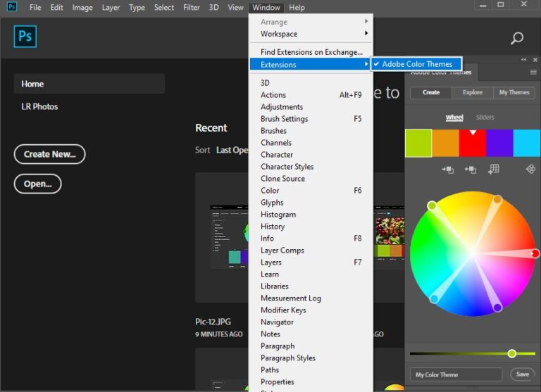Click the search magnifier icon
Viewport: 541px width, 392px height.
[x=517, y=39]
